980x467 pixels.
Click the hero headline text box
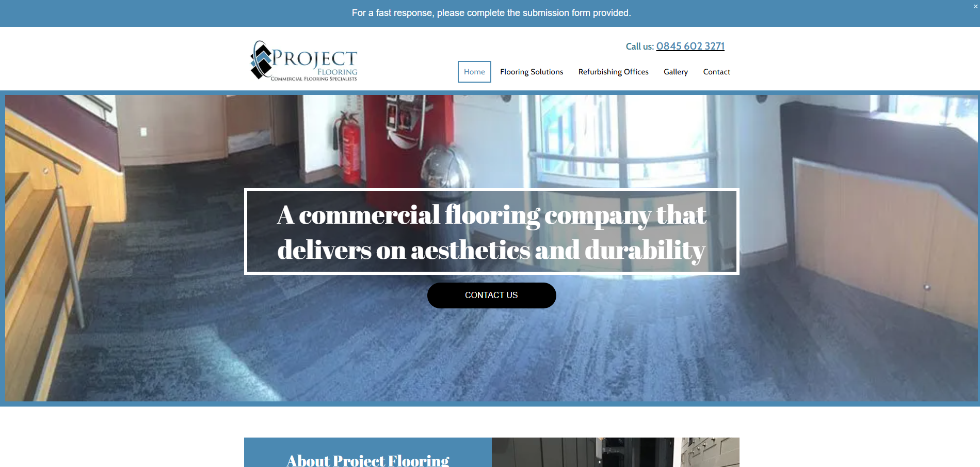click(x=491, y=231)
